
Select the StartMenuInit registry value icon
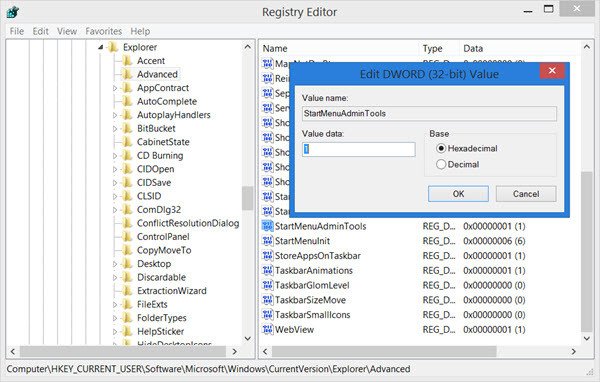267,241
